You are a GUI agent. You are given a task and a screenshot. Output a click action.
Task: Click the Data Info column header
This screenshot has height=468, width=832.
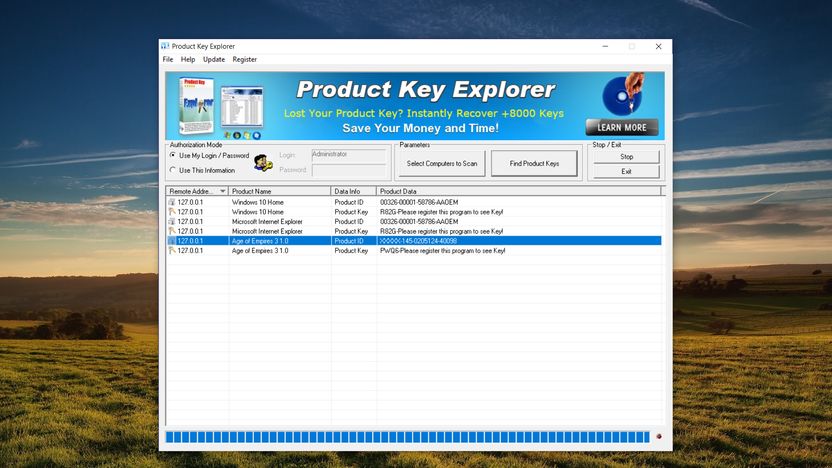point(353,191)
